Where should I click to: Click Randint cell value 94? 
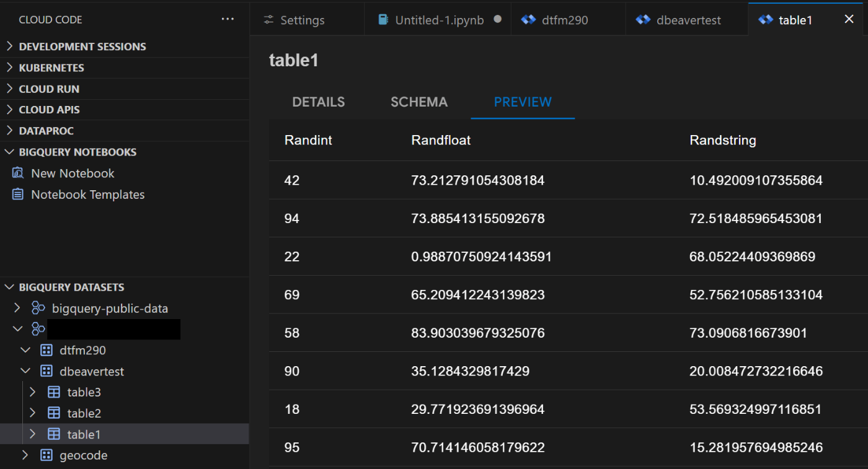(x=292, y=219)
